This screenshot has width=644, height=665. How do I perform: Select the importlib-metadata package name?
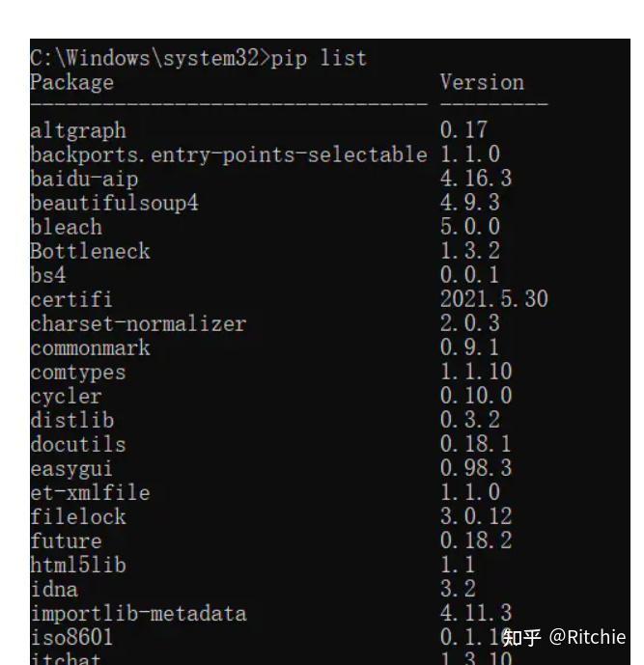point(138,613)
